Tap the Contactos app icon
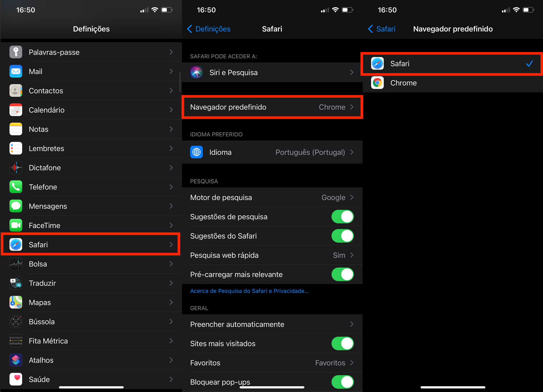This screenshot has height=392, width=543. pyautogui.click(x=16, y=91)
